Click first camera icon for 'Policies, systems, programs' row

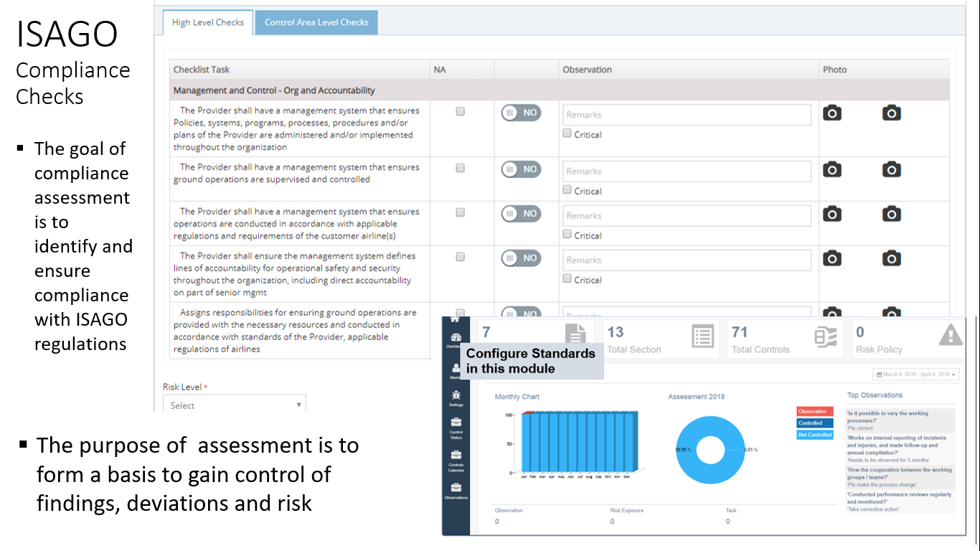pos(832,113)
